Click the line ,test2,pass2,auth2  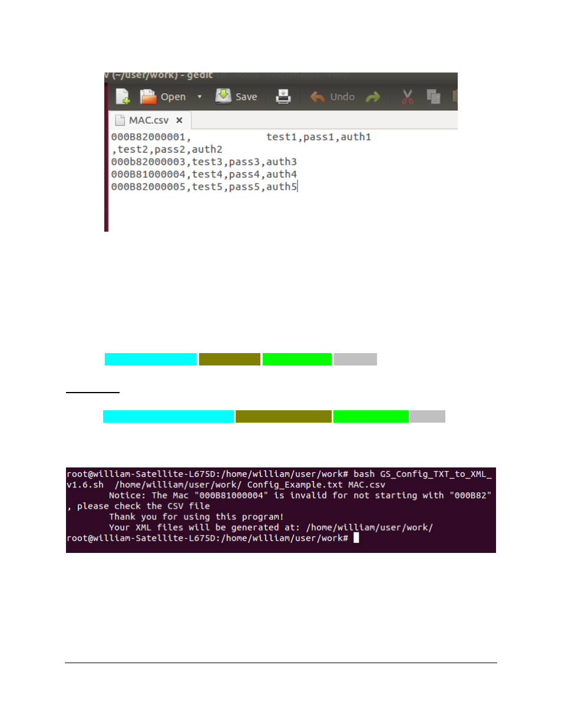(167, 149)
